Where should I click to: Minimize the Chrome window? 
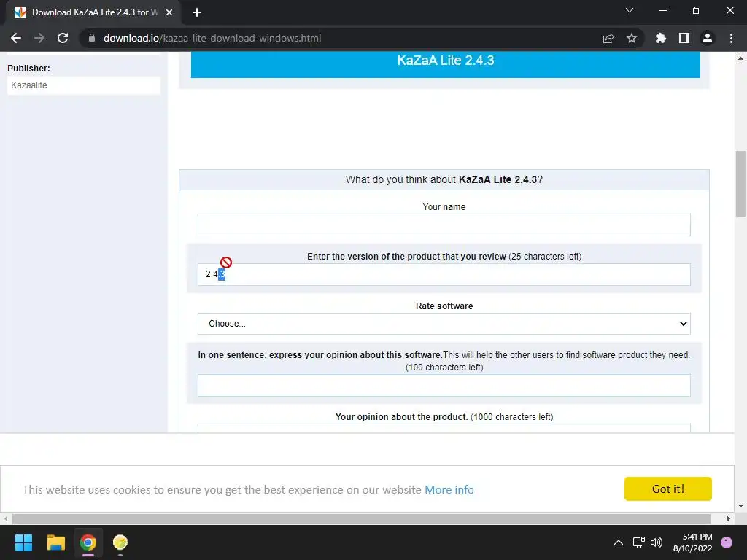point(662,10)
